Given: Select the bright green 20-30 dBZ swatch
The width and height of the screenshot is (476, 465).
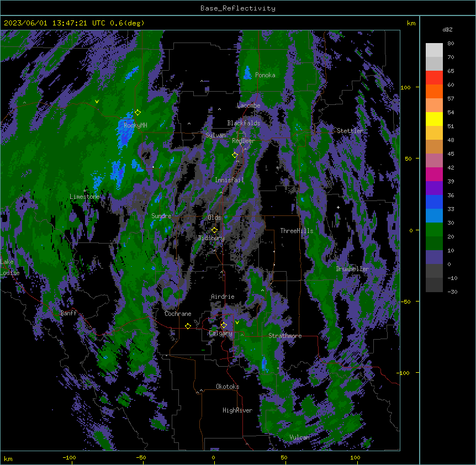Looking at the screenshot, I should (434, 230).
